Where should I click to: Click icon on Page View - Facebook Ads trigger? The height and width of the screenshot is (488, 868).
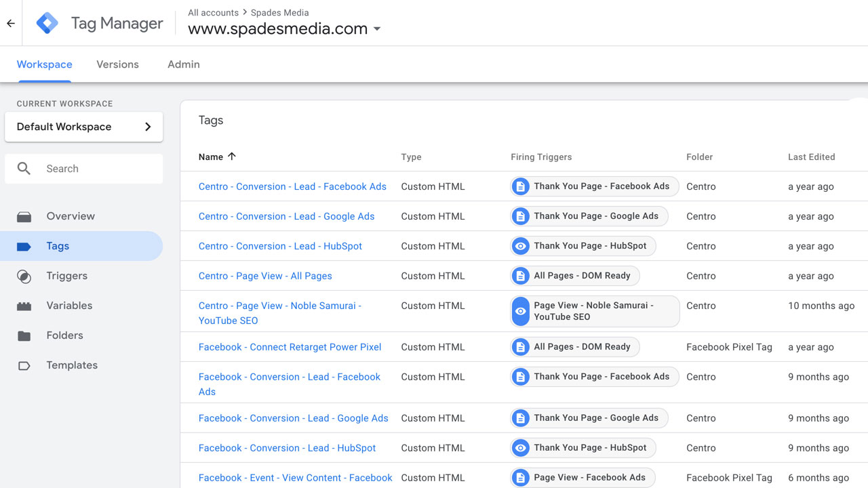[x=521, y=478]
